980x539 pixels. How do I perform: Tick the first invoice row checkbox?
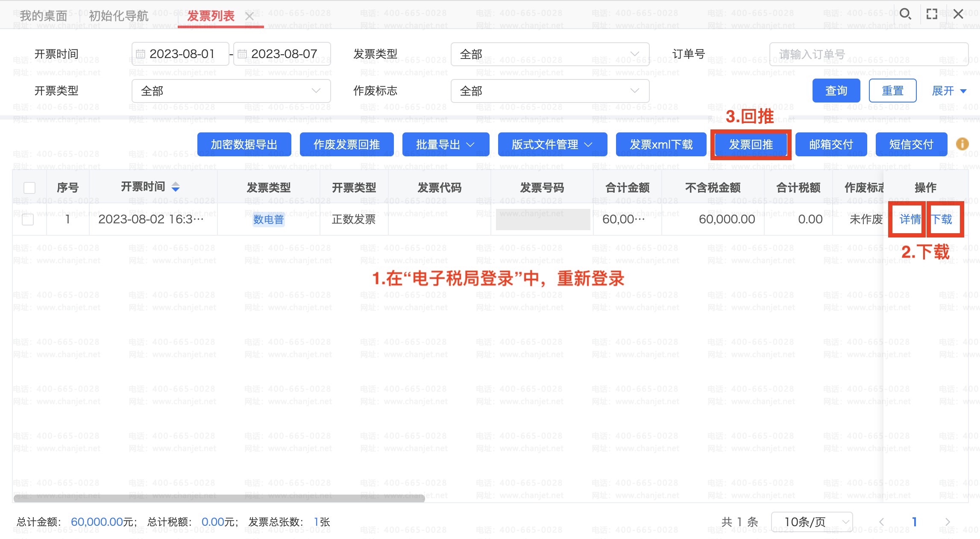pos(28,220)
